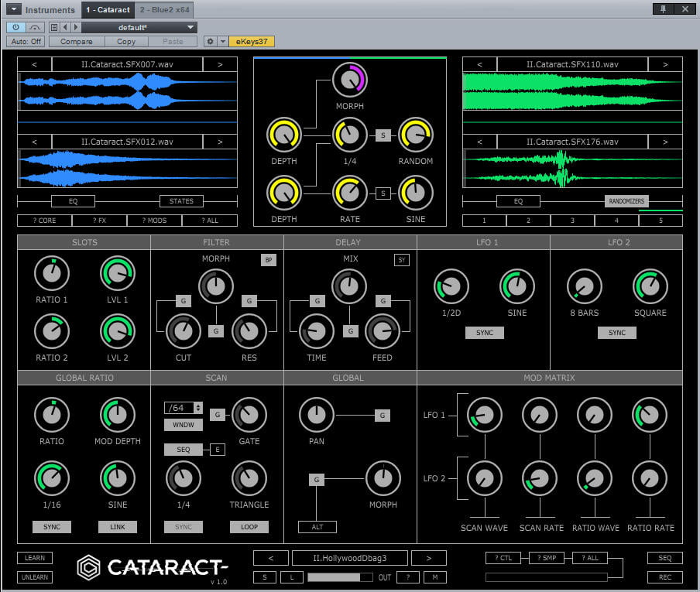Toggle the LOOP button in SCAN

(249, 527)
